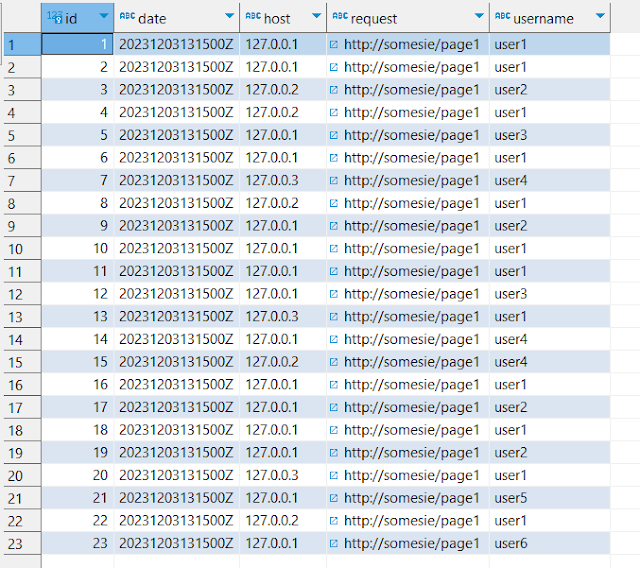
Task: Open the host column dropdown arrow
Action: (x=316, y=17)
